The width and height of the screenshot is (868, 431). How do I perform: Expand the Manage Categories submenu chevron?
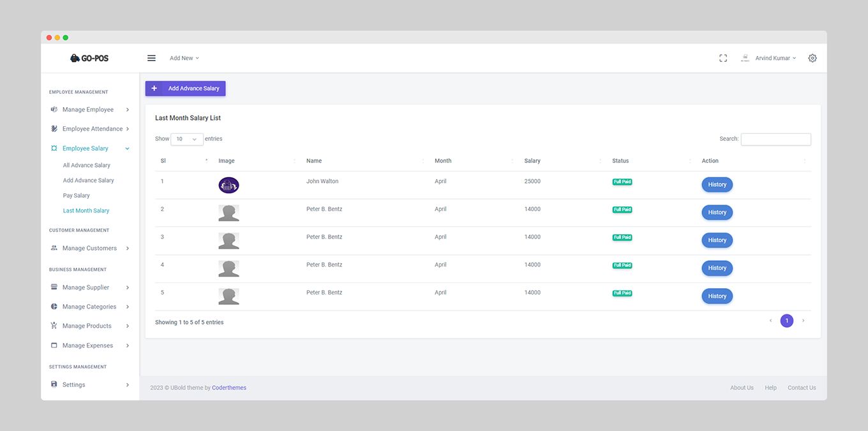pos(128,307)
